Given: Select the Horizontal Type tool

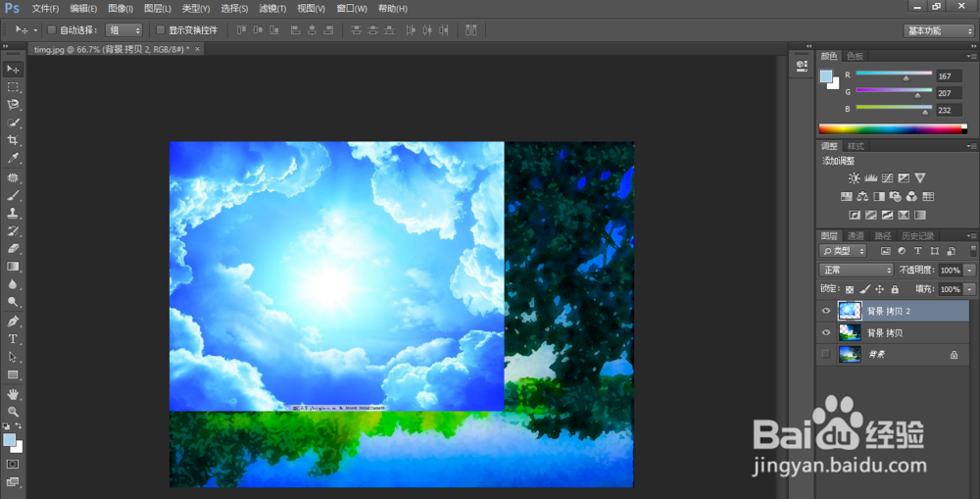Looking at the screenshot, I should [13, 339].
